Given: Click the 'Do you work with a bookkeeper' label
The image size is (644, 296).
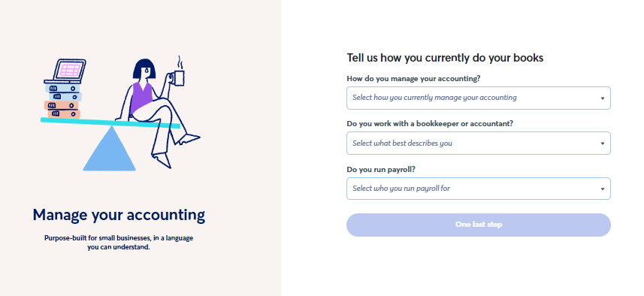Looking at the screenshot, I should pos(430,123).
